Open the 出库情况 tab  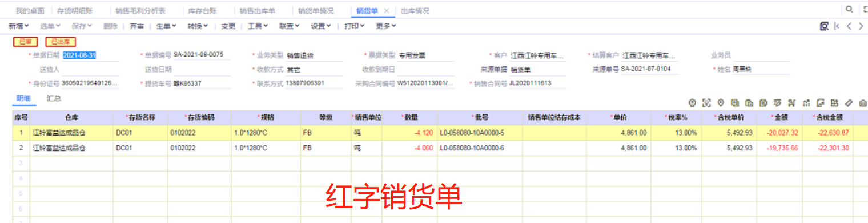[x=415, y=11]
